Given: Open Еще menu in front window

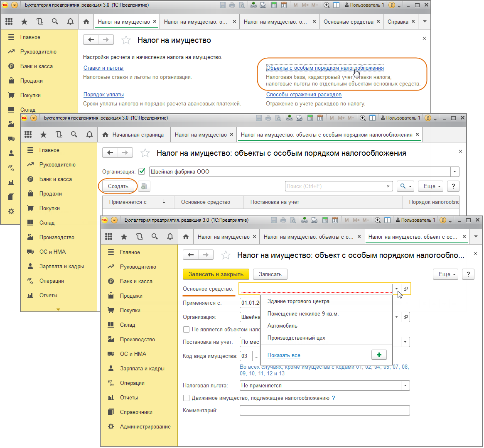Looking at the screenshot, I should 445,274.
